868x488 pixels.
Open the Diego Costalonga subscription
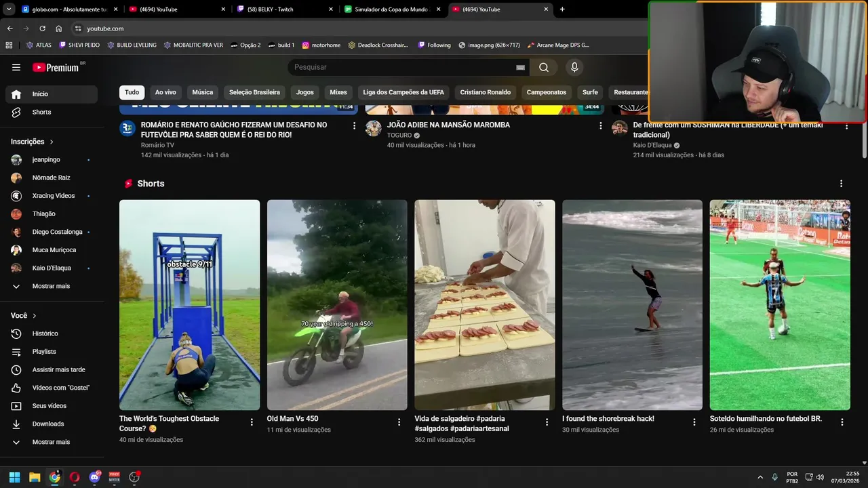coord(52,232)
